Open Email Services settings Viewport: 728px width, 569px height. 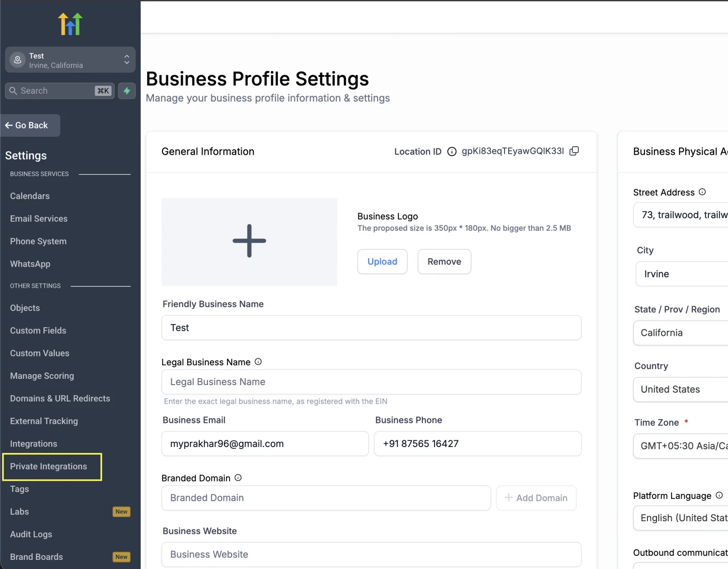pos(39,218)
